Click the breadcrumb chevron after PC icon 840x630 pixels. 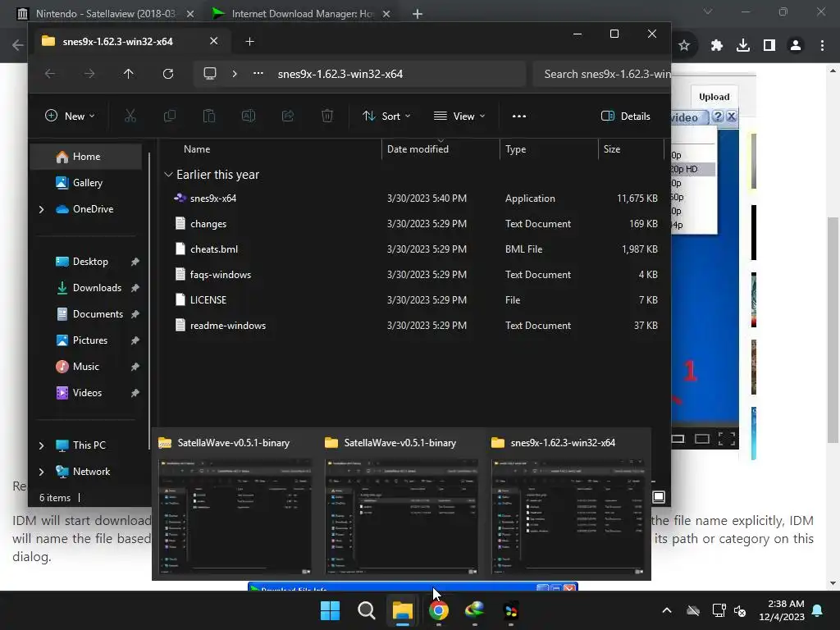point(235,73)
